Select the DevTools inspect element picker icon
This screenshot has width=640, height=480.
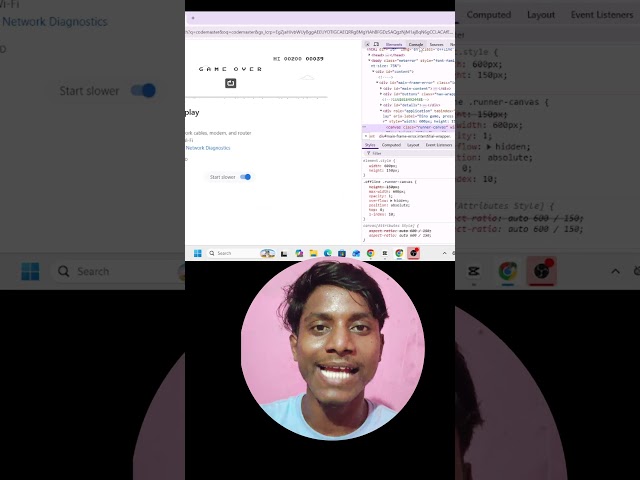tap(367, 44)
